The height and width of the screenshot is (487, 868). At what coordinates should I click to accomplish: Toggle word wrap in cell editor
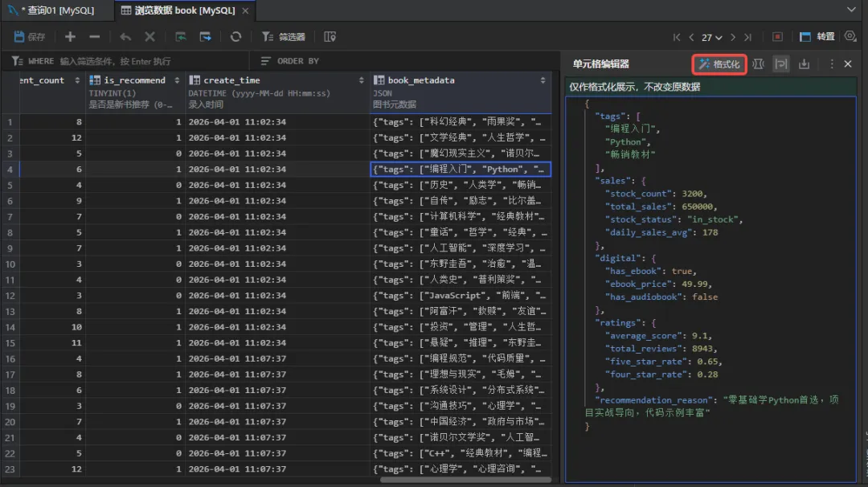click(x=781, y=64)
